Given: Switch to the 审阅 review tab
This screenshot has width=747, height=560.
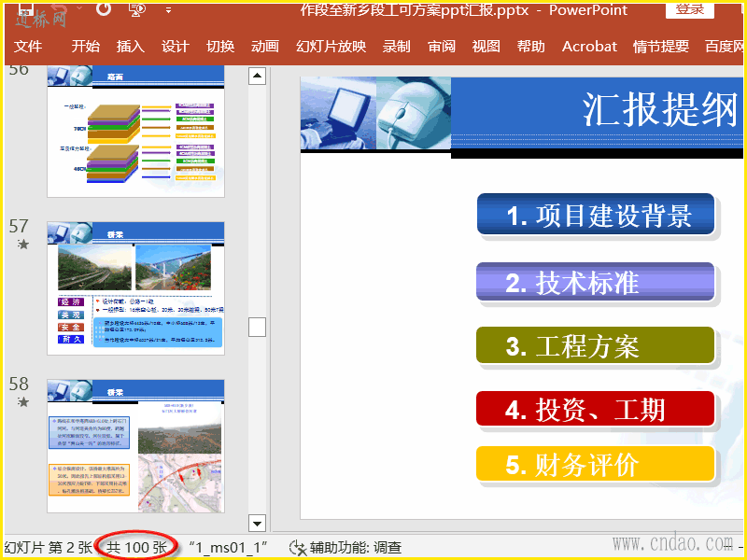Looking at the screenshot, I should click(442, 46).
